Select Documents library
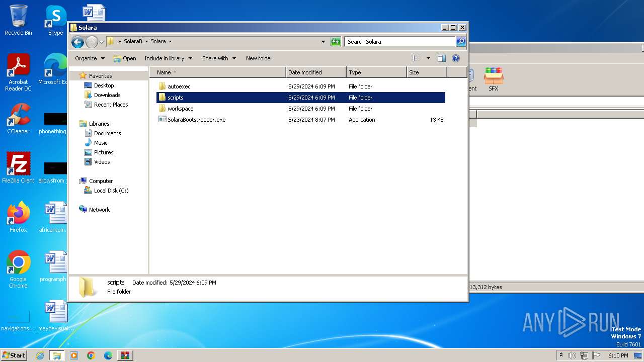Viewport: 644px width, 362px height. click(107, 133)
